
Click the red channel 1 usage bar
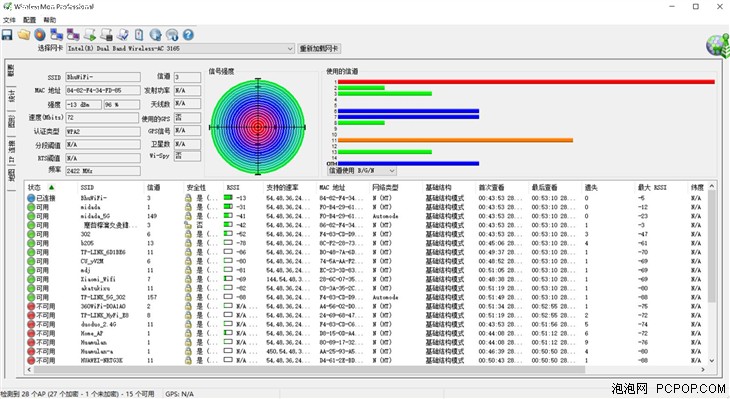[526, 82]
